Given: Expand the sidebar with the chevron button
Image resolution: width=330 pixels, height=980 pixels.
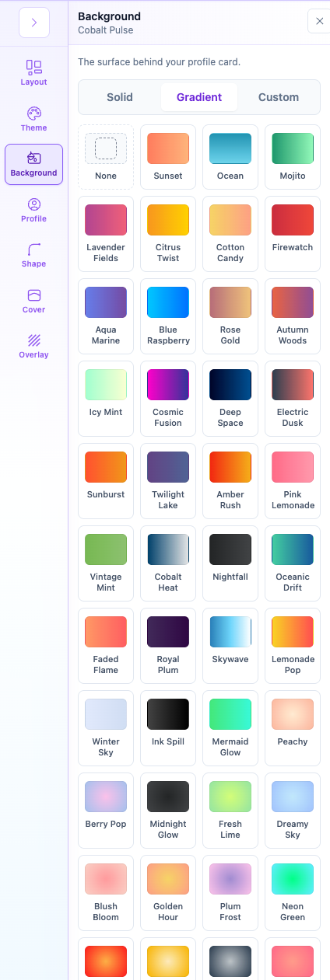Looking at the screenshot, I should [x=34, y=23].
